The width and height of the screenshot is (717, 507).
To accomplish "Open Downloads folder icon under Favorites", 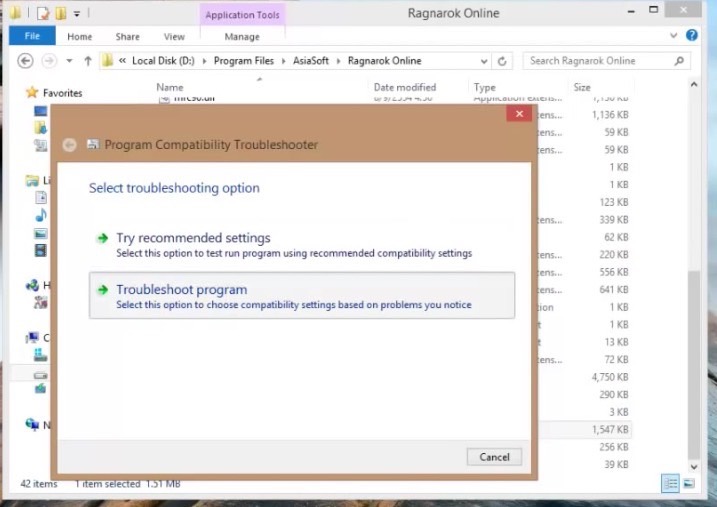I will point(40,128).
